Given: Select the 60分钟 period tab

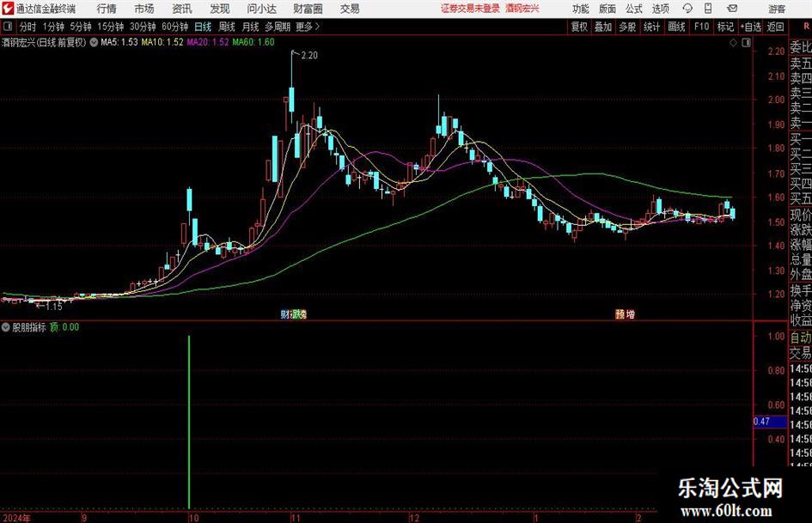Looking at the screenshot, I should (175, 27).
